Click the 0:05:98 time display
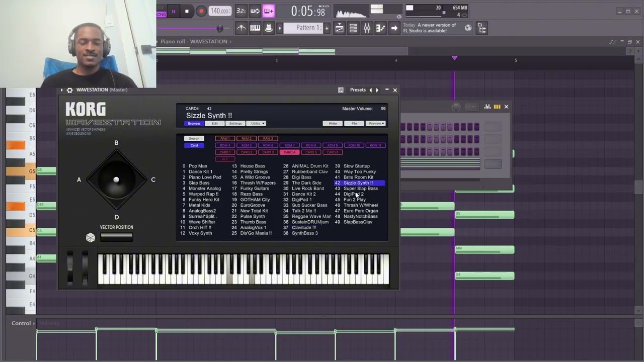 click(308, 11)
